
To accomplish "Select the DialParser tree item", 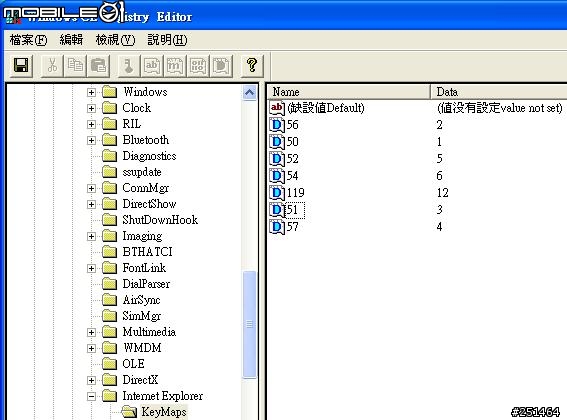I will [146, 284].
